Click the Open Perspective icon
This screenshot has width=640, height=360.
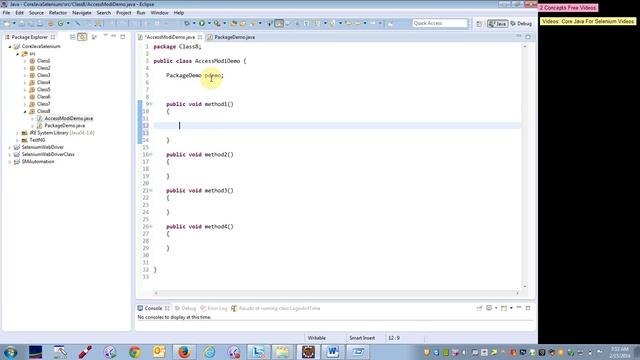pos(479,24)
